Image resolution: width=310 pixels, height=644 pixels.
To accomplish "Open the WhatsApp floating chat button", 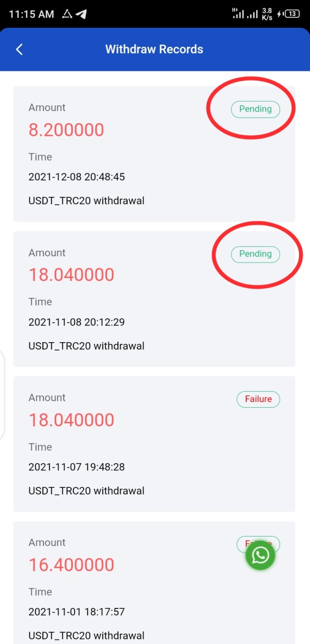I will point(260,555).
